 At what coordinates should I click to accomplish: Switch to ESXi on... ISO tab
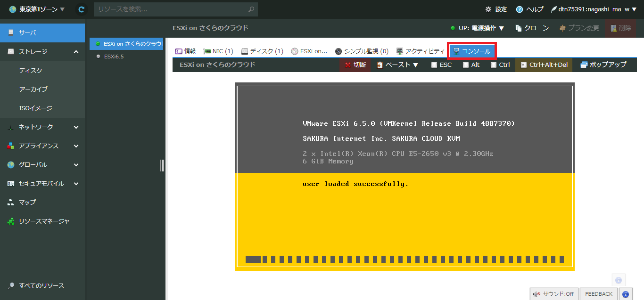tap(309, 51)
